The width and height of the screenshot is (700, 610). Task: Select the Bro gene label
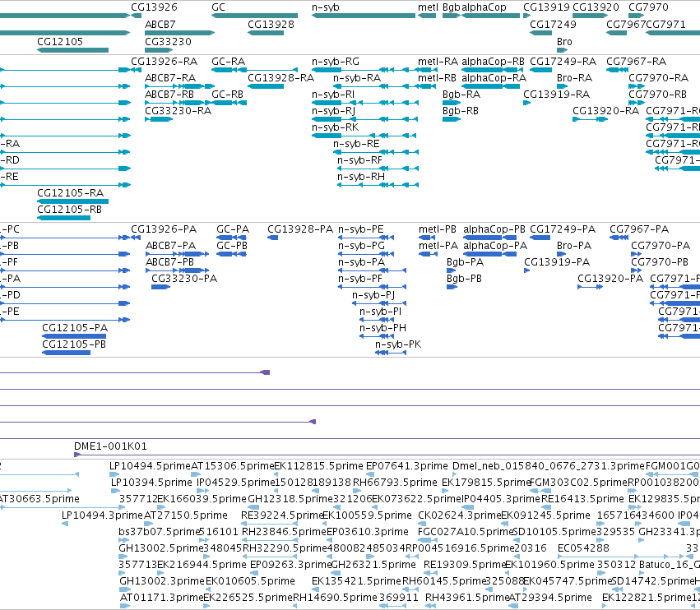[x=564, y=41]
